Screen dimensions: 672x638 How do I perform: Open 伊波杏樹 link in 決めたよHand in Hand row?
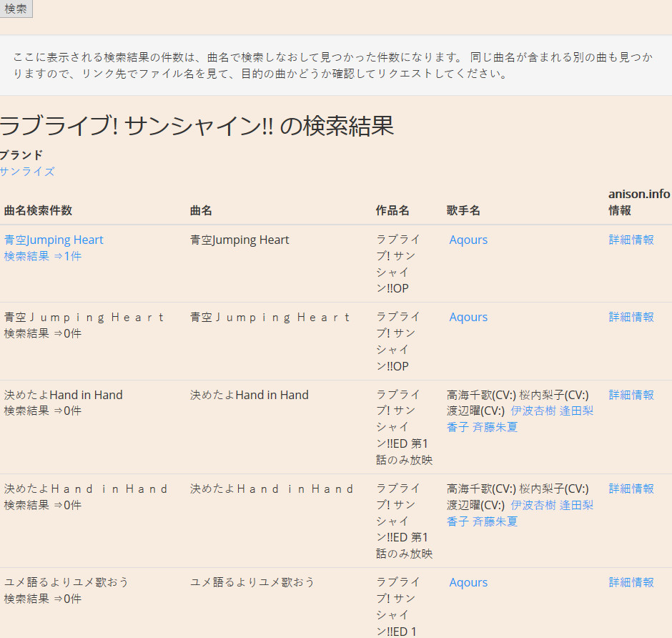tap(533, 411)
